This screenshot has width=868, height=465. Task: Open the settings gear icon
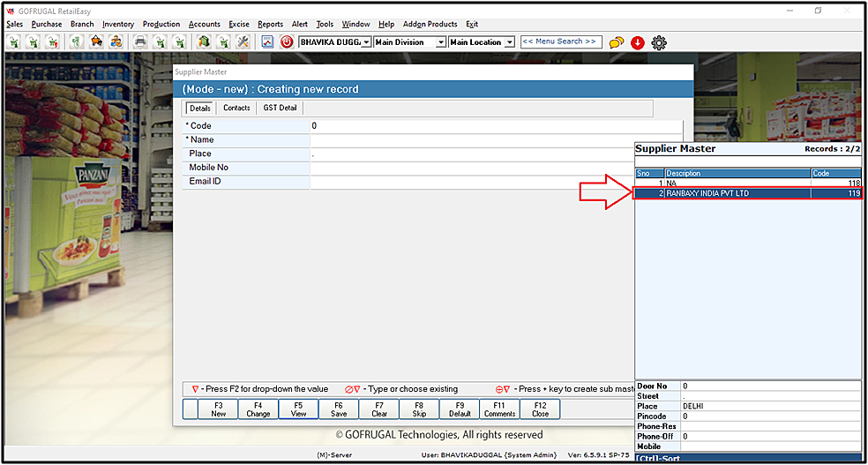pos(659,42)
